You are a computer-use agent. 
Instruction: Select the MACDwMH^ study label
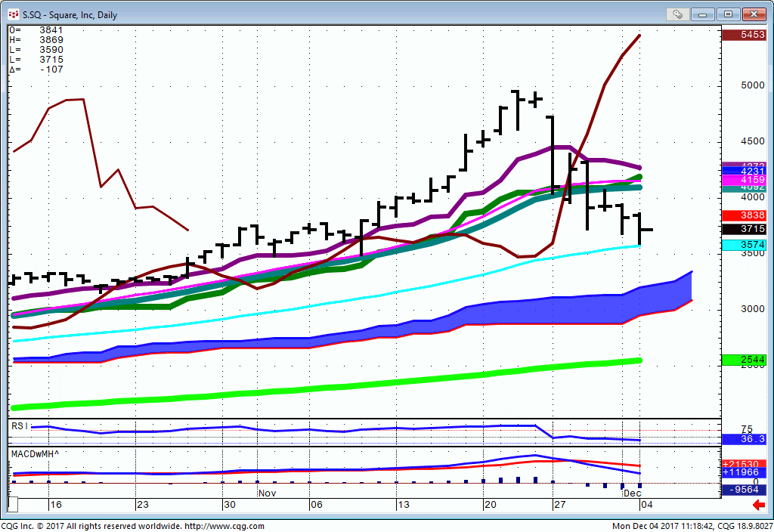pos(35,453)
